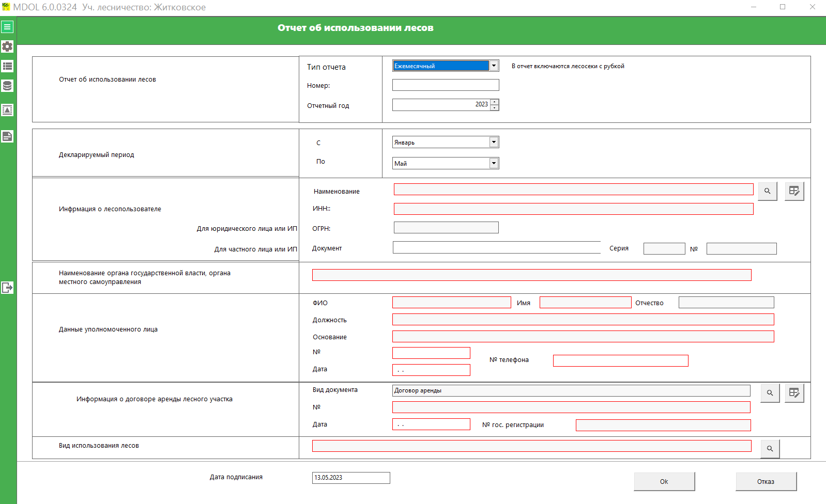Click into the № телефона field
The image size is (826, 504).
[x=621, y=360]
